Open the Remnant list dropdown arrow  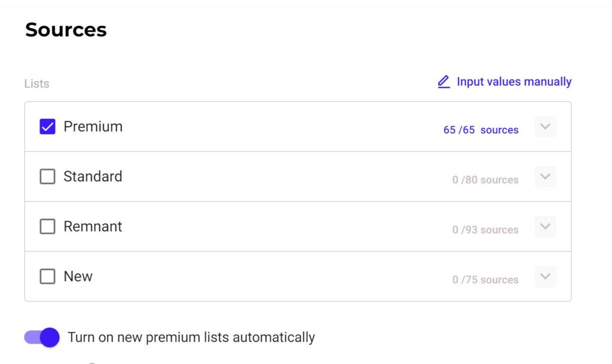point(545,227)
